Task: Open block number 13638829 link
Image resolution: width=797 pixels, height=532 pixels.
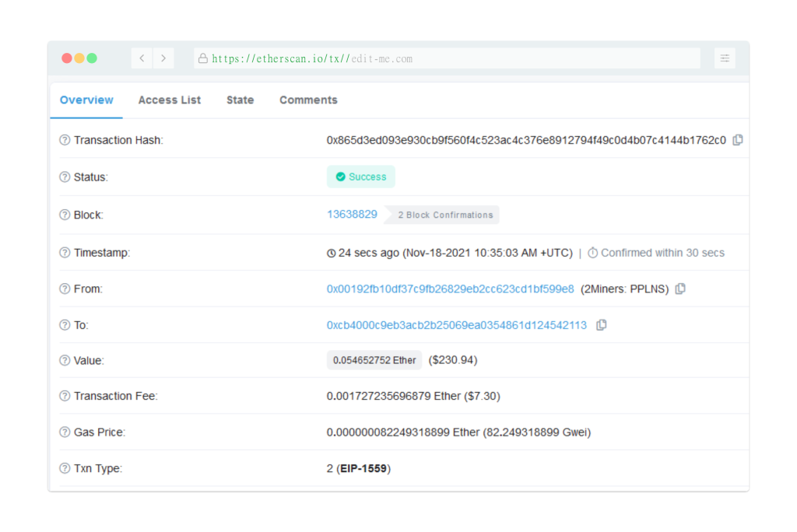Action: (x=352, y=214)
